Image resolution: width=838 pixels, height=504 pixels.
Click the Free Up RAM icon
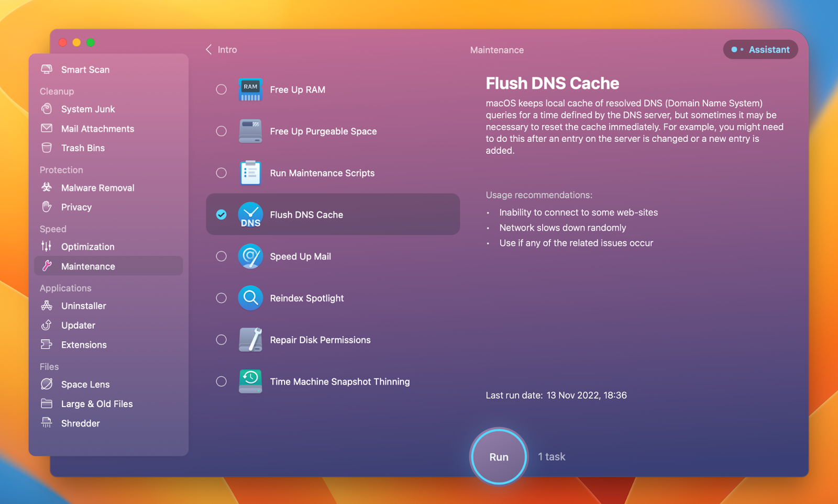(x=250, y=89)
